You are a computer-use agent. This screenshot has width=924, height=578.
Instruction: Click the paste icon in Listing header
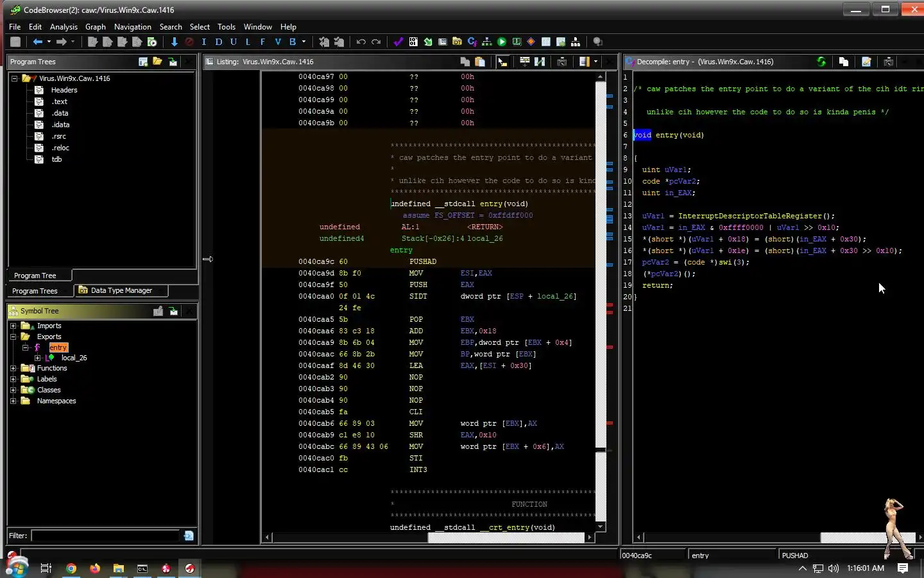(x=480, y=62)
